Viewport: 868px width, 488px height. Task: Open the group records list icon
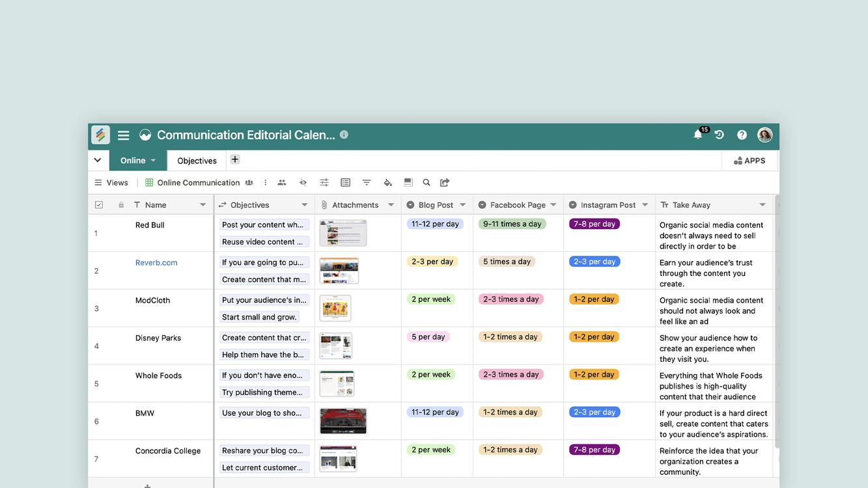pyautogui.click(x=345, y=183)
